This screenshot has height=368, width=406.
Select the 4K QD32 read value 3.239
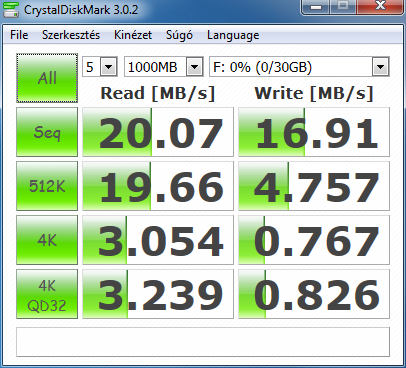click(x=158, y=294)
